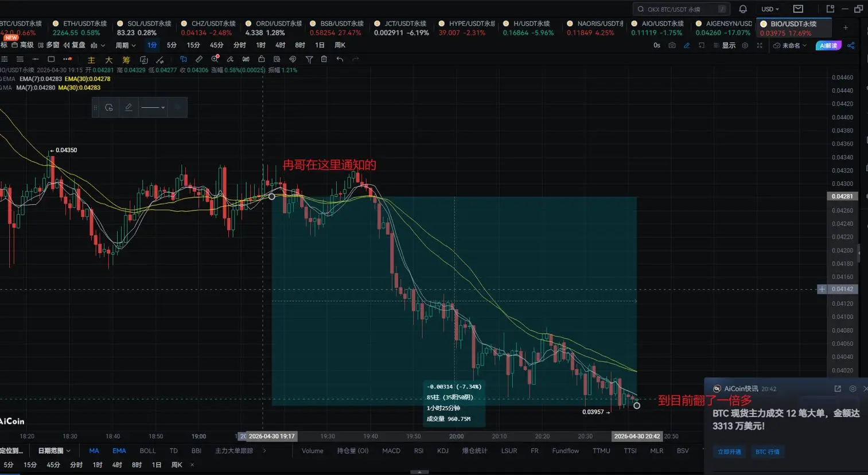Open the notification bell
Viewport: 868px width, 475px height.
point(743,9)
